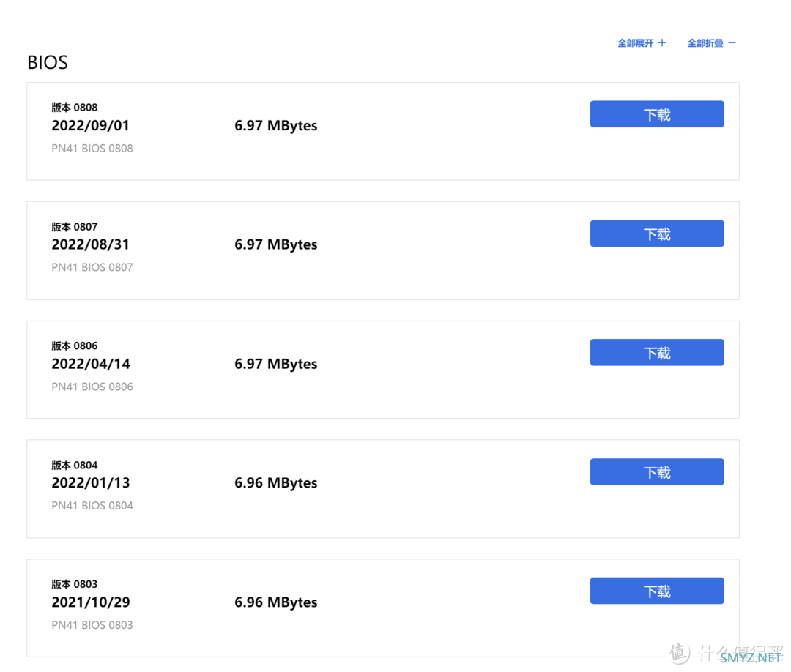Click the date 2022/01/13

[x=90, y=483]
